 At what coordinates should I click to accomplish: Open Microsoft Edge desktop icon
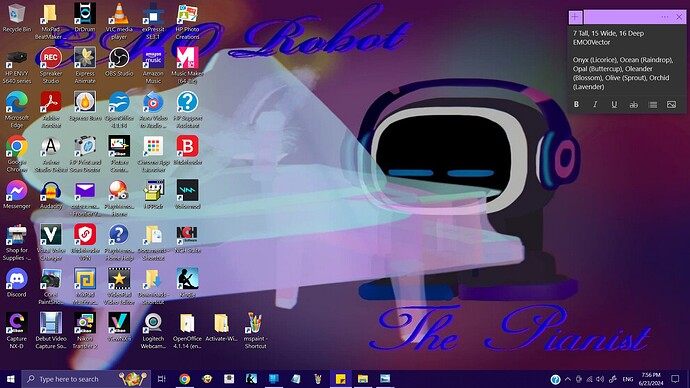[x=17, y=110]
